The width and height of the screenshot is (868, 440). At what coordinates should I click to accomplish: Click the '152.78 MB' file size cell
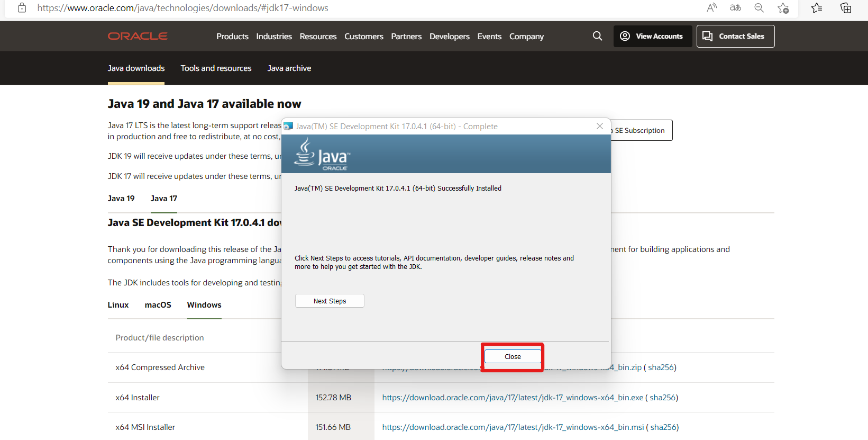point(333,398)
